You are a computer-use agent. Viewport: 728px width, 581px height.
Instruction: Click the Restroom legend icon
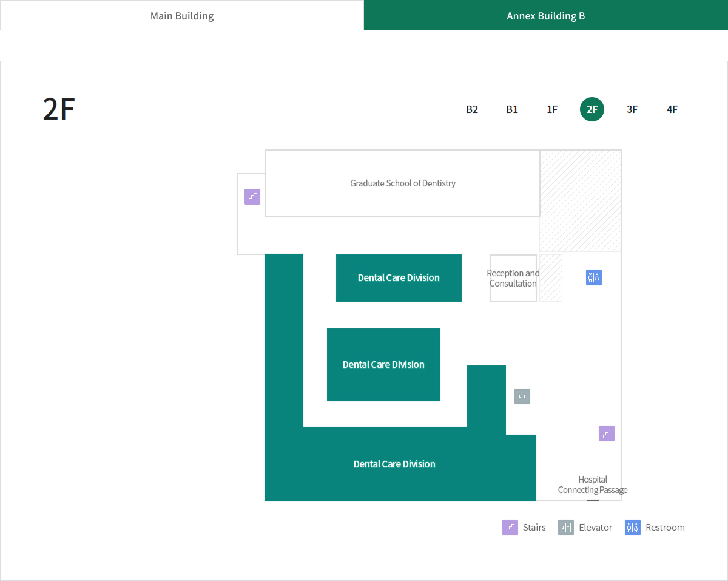pyautogui.click(x=633, y=528)
